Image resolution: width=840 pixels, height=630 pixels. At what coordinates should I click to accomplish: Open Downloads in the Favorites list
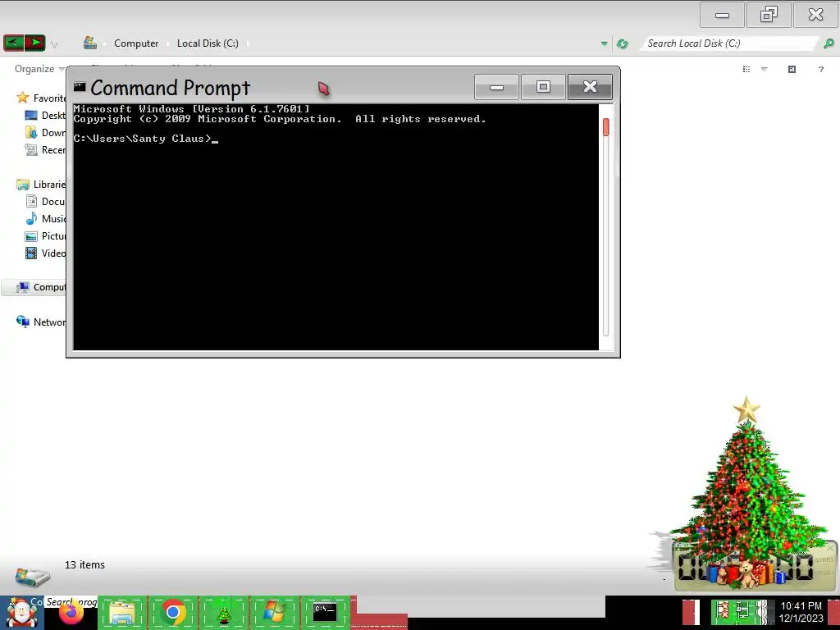click(46, 132)
